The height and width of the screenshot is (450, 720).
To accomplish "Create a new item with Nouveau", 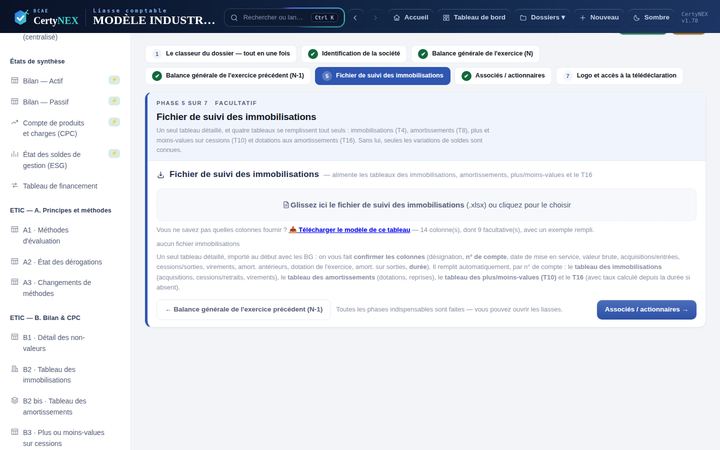I will point(599,17).
